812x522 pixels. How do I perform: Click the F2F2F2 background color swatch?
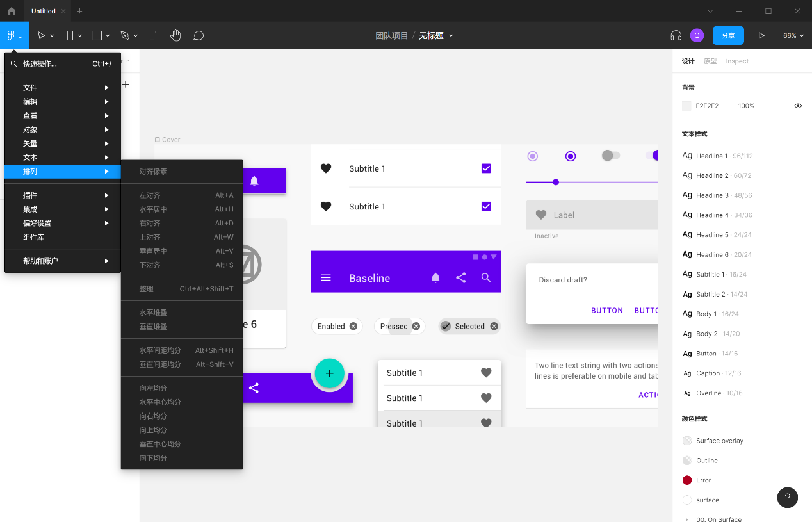(686, 106)
